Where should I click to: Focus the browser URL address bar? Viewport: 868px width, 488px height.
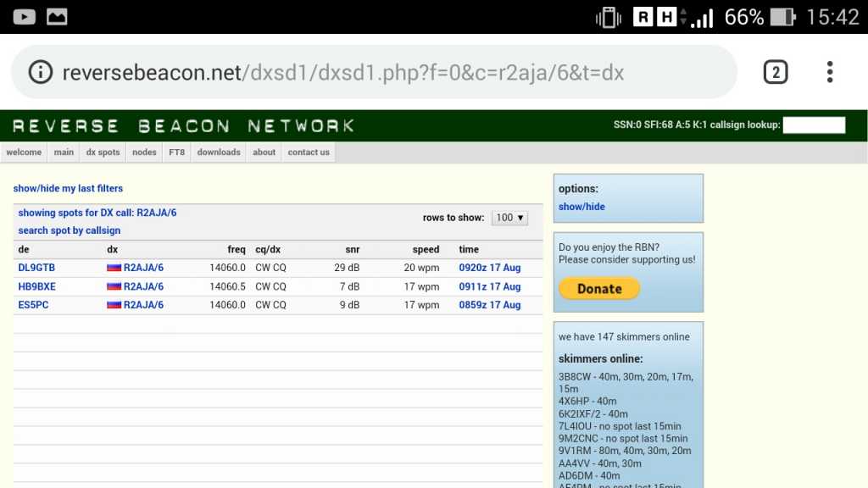click(x=374, y=72)
